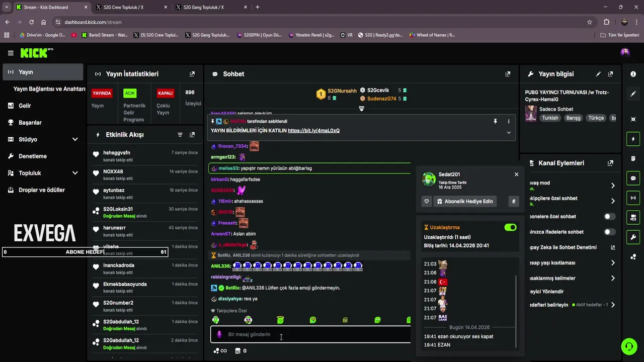Open yasaklanmış kelimeler settings arrow
The height and width of the screenshot is (362, 644).
[x=613, y=278]
